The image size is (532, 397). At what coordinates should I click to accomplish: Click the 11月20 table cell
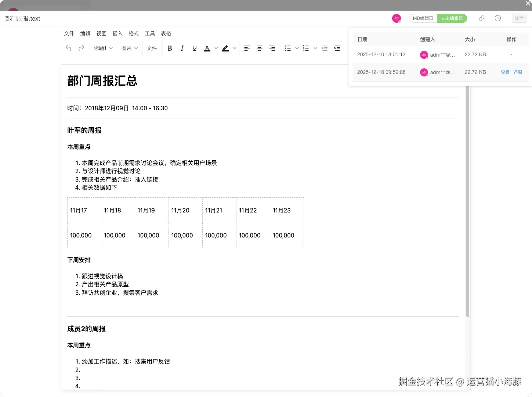185,210
